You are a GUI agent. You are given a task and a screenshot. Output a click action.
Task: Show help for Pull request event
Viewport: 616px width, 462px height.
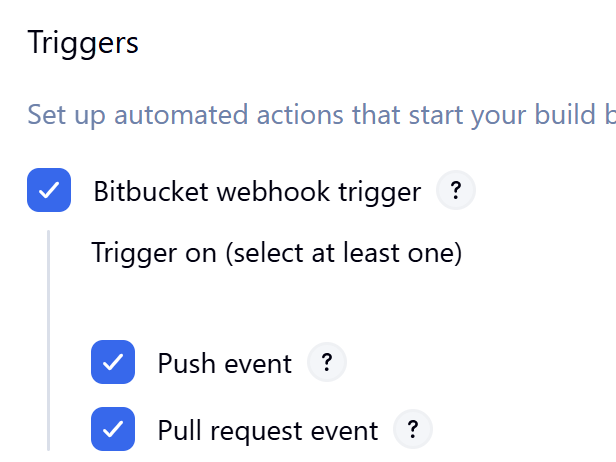point(412,430)
